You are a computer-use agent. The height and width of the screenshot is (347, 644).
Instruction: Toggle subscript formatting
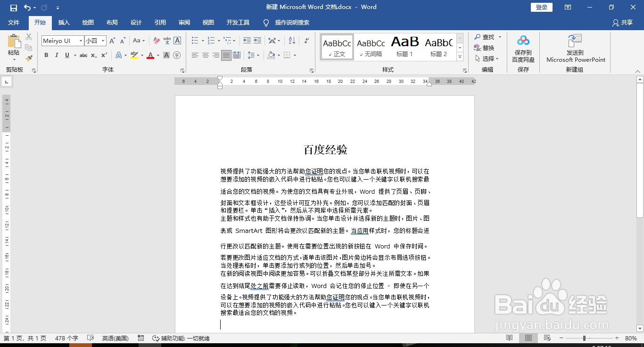pos(94,55)
